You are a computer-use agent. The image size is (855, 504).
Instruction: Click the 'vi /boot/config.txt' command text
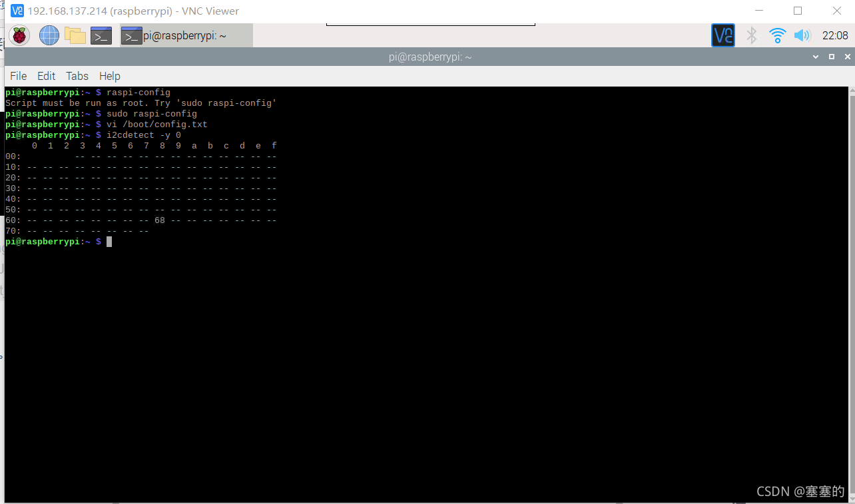[x=157, y=125]
